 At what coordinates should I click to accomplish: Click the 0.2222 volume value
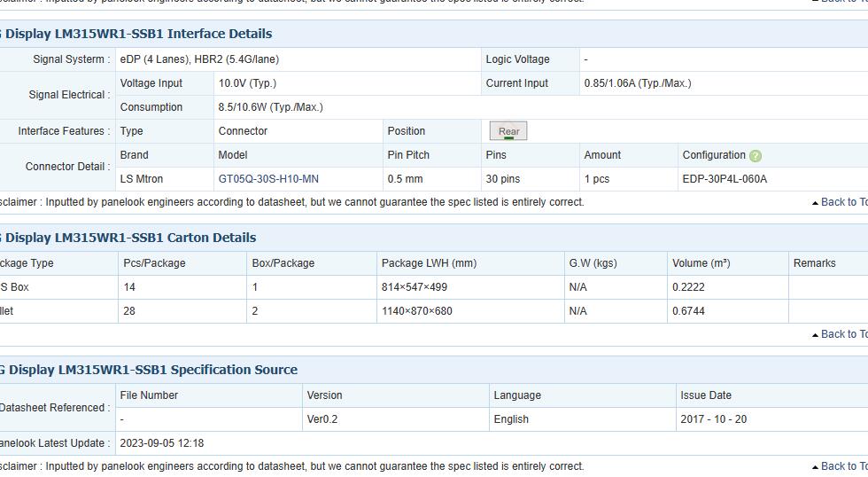coord(688,287)
